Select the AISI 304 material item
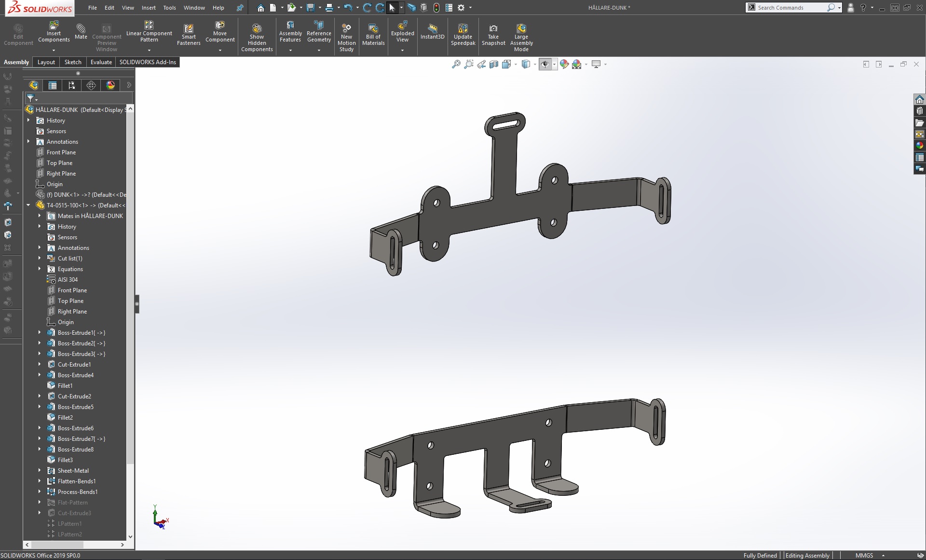 click(x=68, y=279)
